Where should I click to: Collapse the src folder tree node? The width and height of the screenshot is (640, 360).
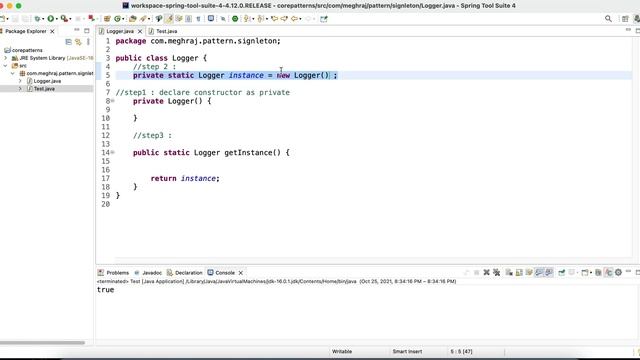(6, 65)
